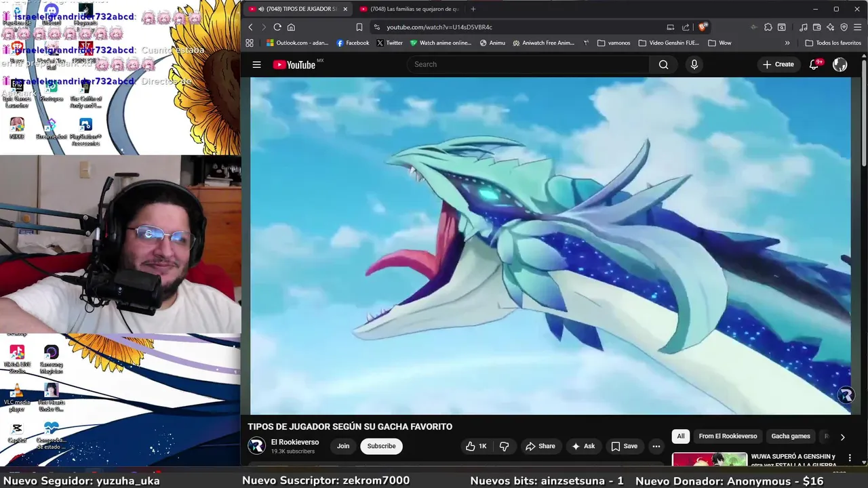Open Streamer.bot desktop shortcut
Screen dimensions: 868x488
point(52,129)
